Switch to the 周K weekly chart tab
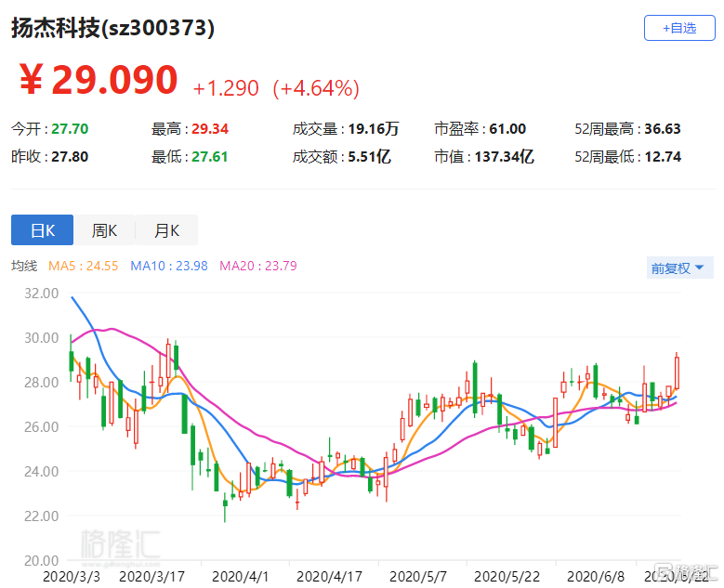Image resolution: width=724 pixels, height=588 pixels. click(104, 230)
